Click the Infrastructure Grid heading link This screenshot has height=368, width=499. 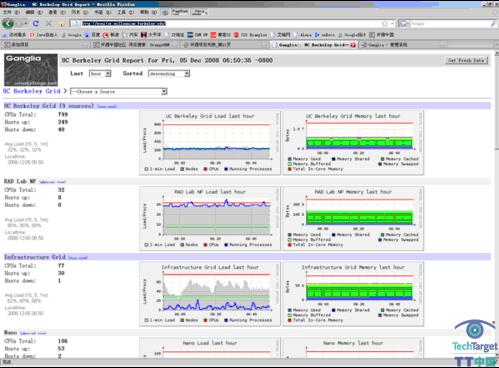[35, 257]
